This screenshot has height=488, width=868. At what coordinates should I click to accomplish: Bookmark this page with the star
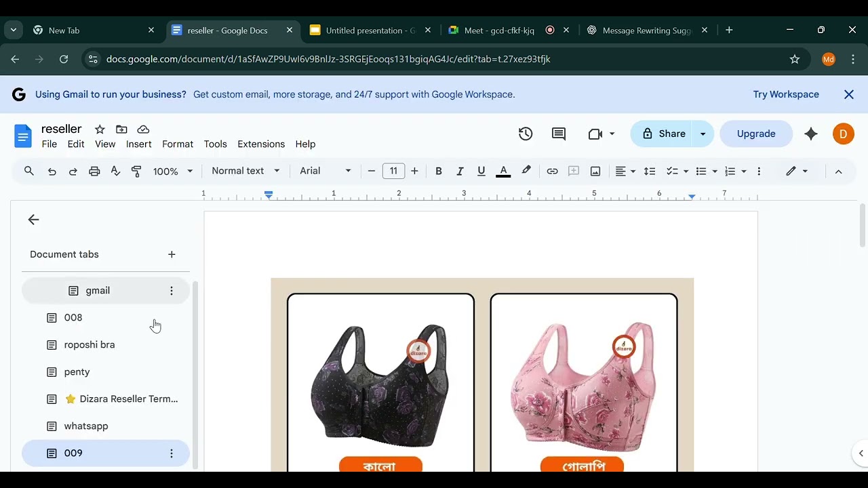pyautogui.click(x=795, y=60)
